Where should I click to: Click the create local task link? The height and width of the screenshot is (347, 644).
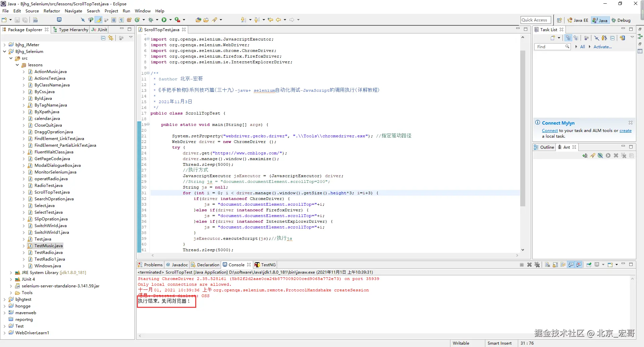click(625, 131)
